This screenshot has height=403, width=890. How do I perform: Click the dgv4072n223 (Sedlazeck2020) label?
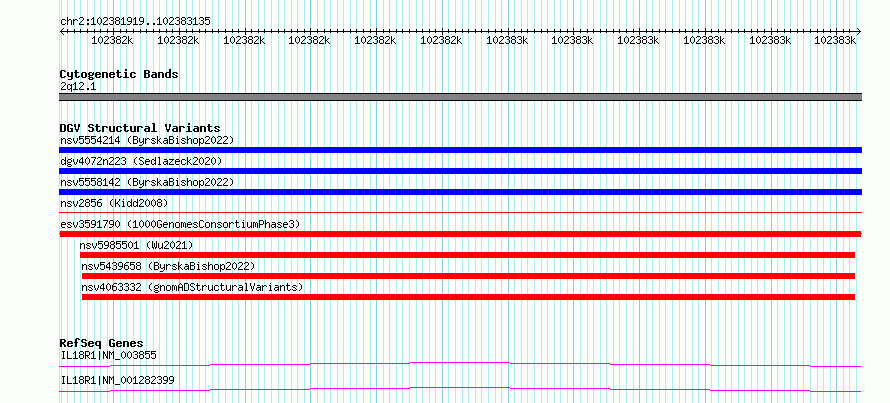[141, 161]
